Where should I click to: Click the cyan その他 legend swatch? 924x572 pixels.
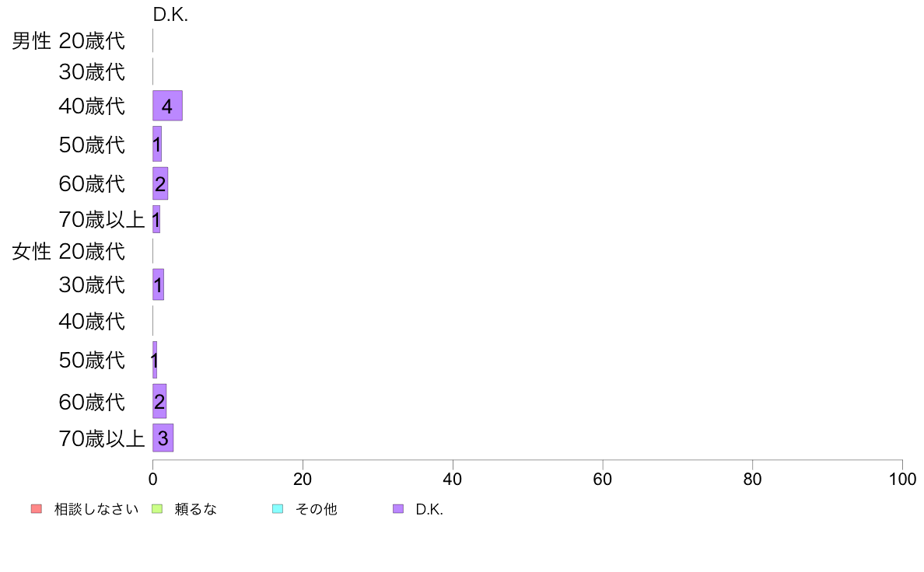point(278,509)
